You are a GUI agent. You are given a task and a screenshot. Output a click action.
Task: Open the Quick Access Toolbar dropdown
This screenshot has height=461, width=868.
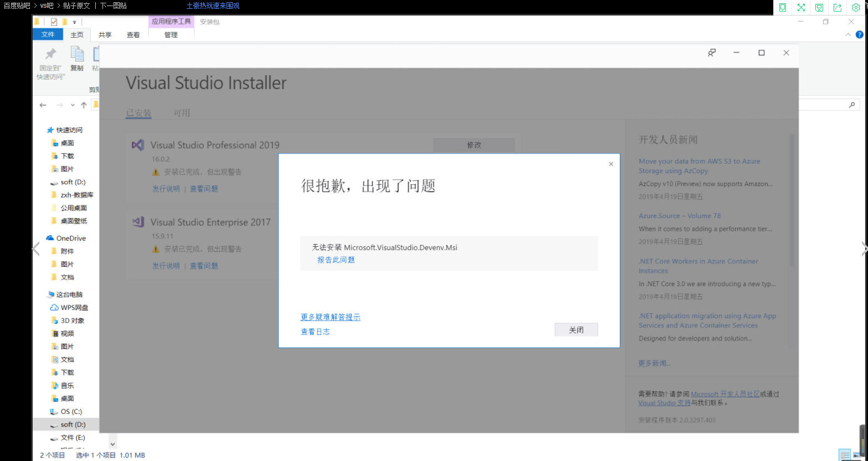coord(74,22)
